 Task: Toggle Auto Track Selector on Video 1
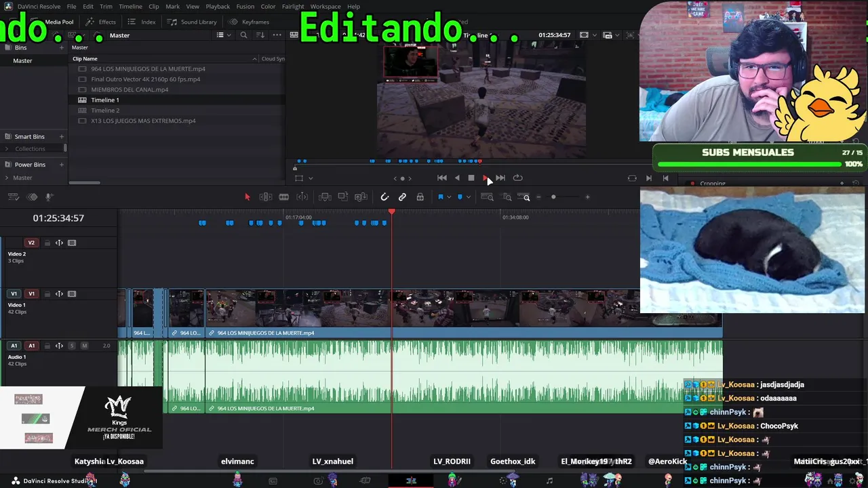tap(59, 294)
